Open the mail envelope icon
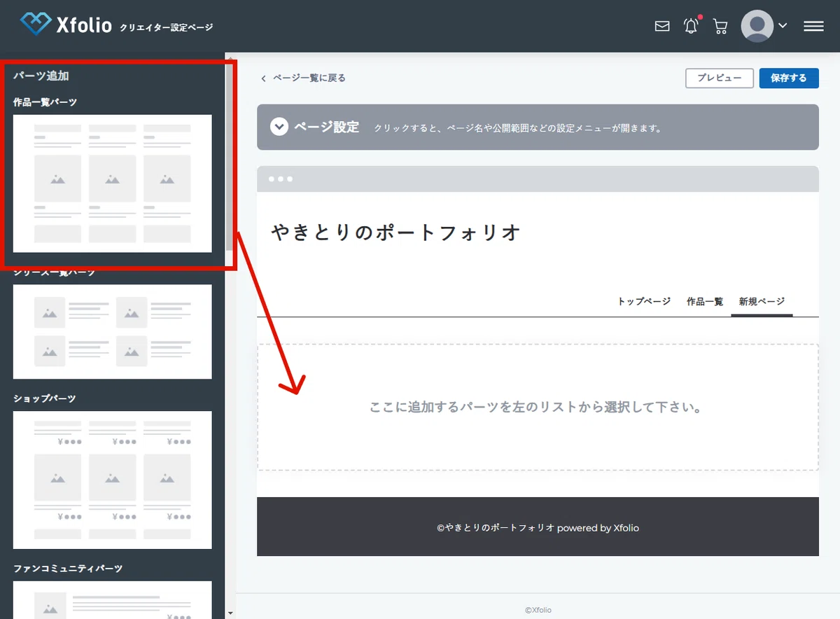840x619 pixels. tap(662, 27)
